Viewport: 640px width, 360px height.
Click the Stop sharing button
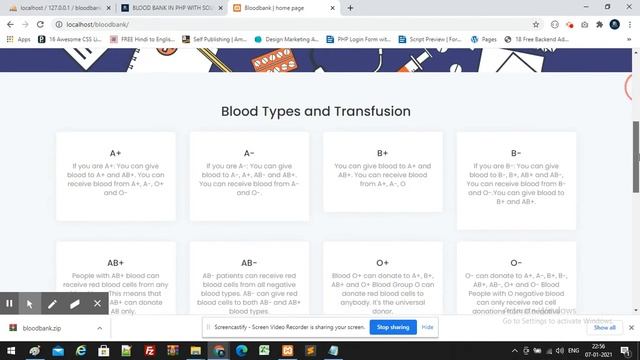point(393,327)
